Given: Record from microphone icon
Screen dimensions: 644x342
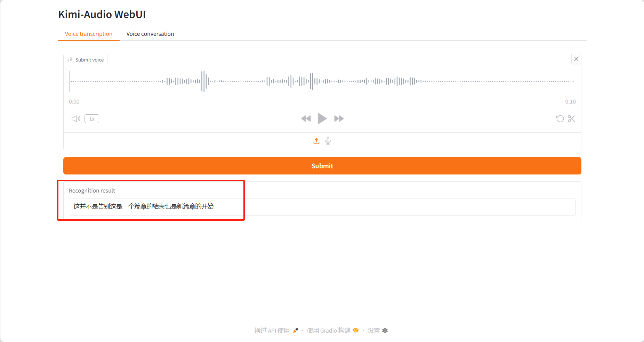Looking at the screenshot, I should tap(328, 141).
